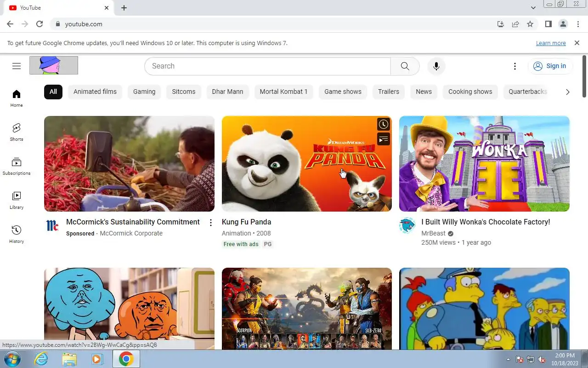Open YouTube settings three-dot menu
The width and height of the screenshot is (588, 368).
point(515,66)
